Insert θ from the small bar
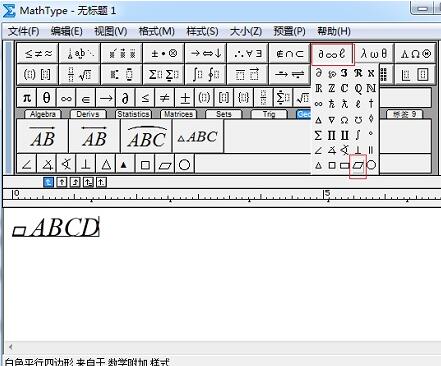 click(46, 98)
